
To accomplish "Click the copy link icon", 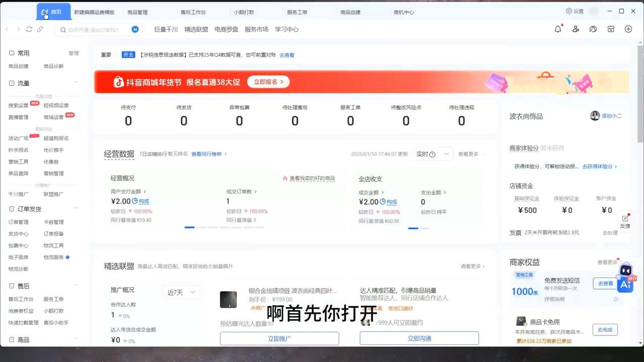I will (40, 29).
